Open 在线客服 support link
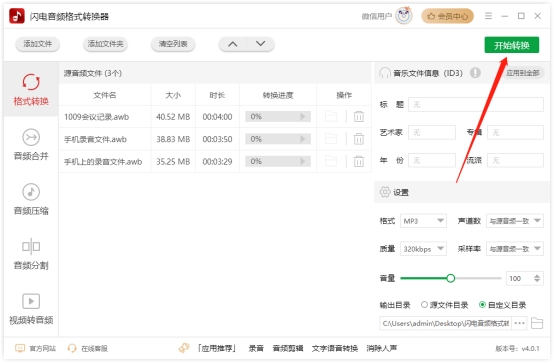This screenshot has width=554, height=363. coord(87,348)
